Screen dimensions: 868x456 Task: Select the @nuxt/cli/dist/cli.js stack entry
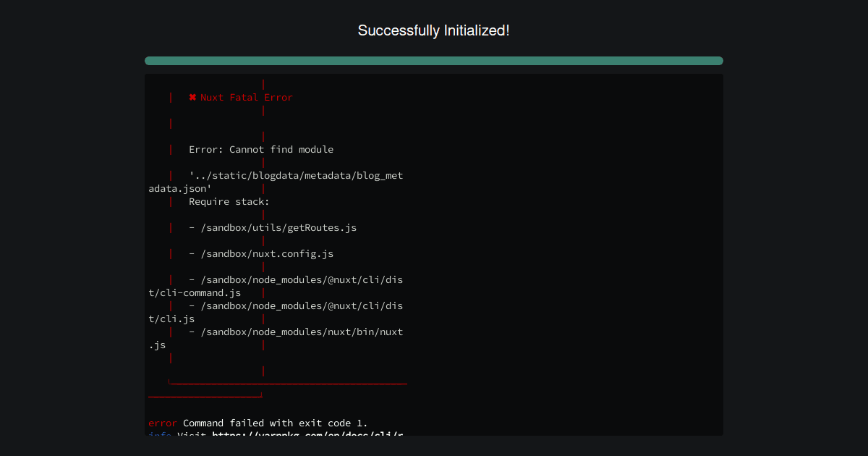tap(296, 306)
